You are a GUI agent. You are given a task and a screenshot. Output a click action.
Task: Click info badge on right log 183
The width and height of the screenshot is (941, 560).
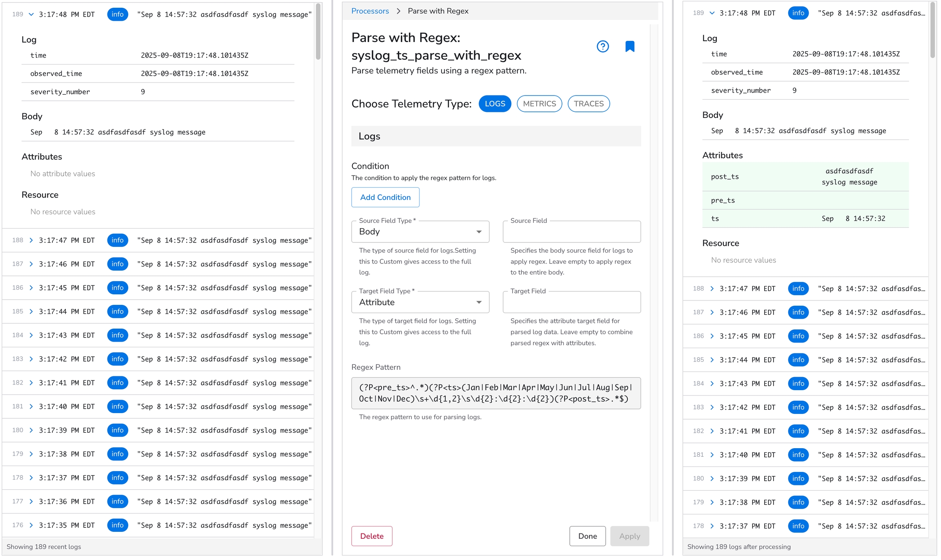[798, 407]
